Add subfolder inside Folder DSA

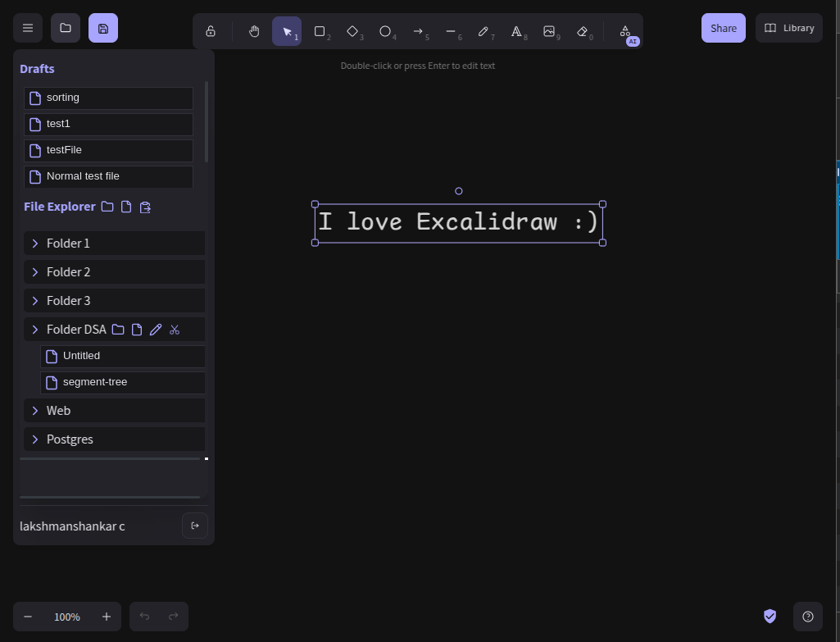point(118,330)
